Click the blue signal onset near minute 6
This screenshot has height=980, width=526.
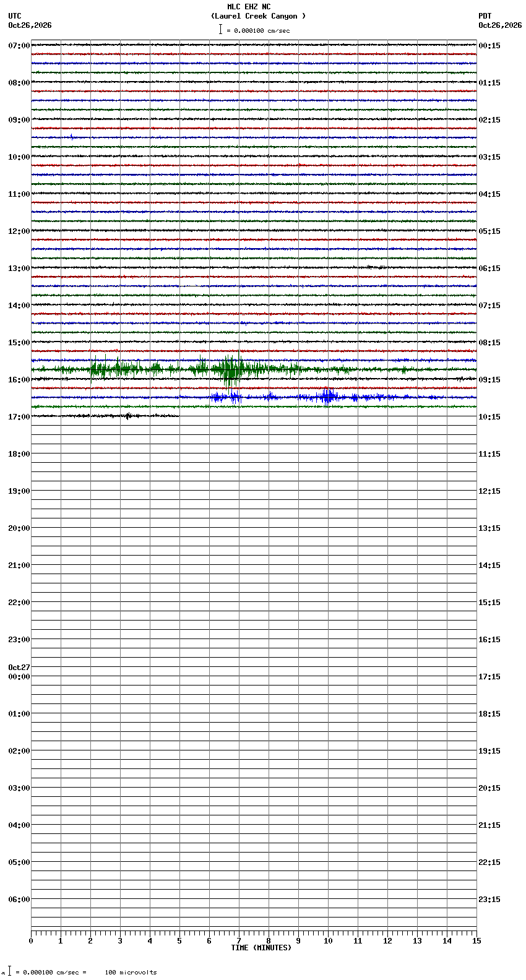tap(217, 397)
